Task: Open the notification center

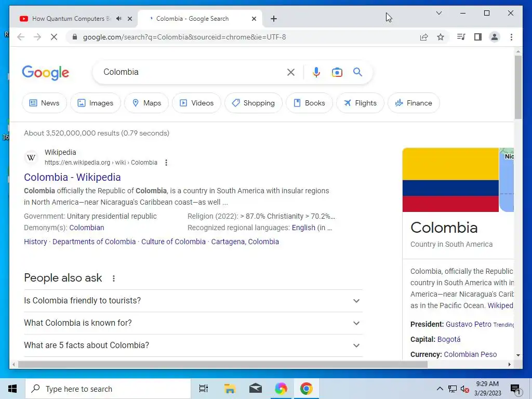Action: point(515,389)
